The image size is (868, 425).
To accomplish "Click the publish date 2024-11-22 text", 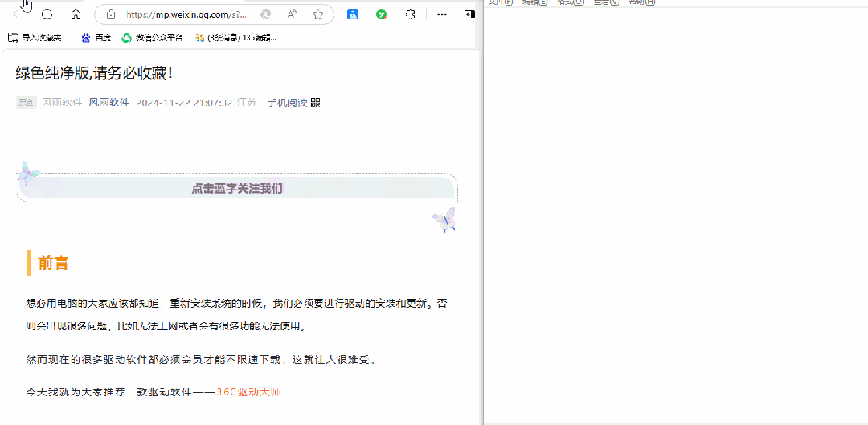I will click(x=184, y=102).
